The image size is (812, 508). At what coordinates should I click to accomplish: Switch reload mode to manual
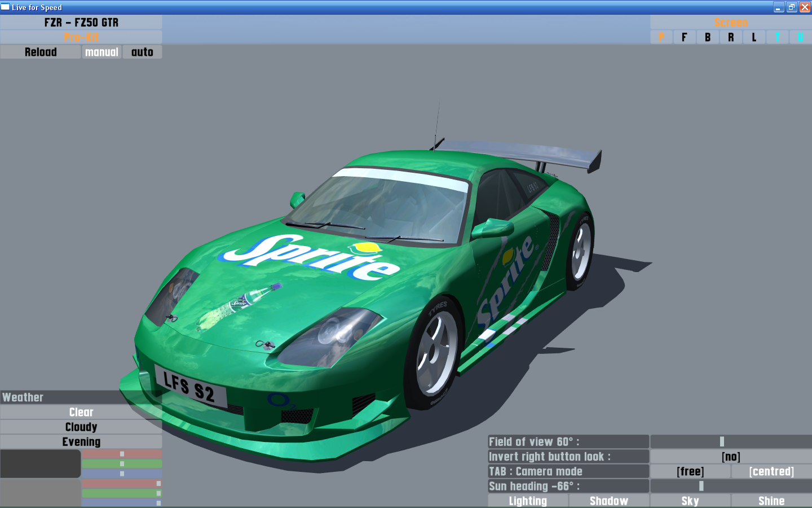[x=102, y=52]
